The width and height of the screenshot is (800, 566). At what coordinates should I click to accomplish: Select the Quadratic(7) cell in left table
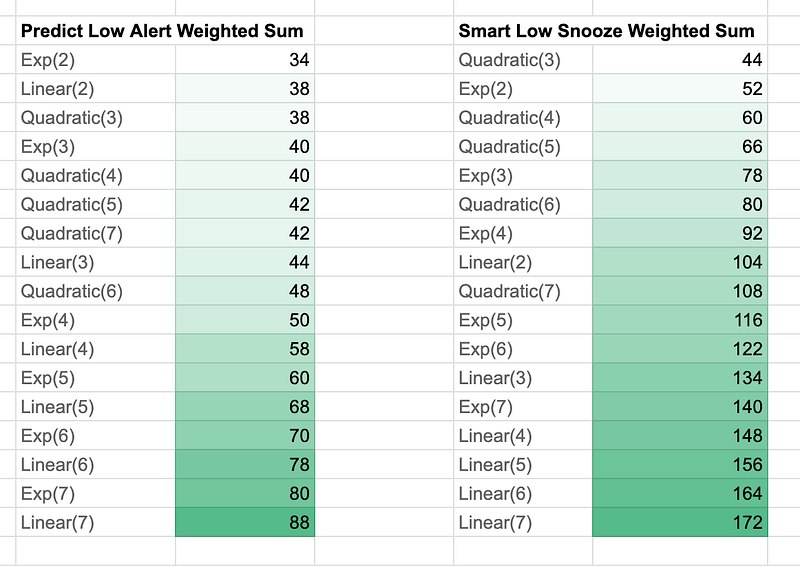(95, 233)
